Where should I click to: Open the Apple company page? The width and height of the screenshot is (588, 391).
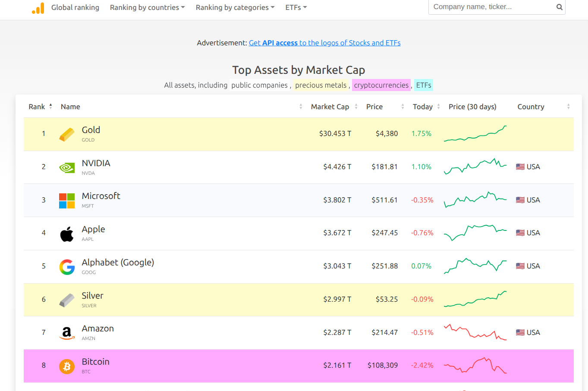(x=94, y=229)
